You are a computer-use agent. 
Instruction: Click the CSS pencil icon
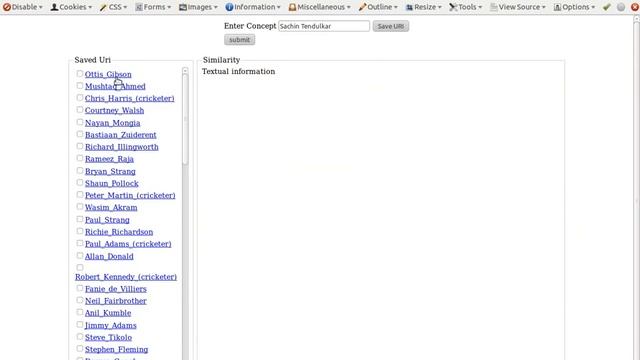pyautogui.click(x=103, y=7)
